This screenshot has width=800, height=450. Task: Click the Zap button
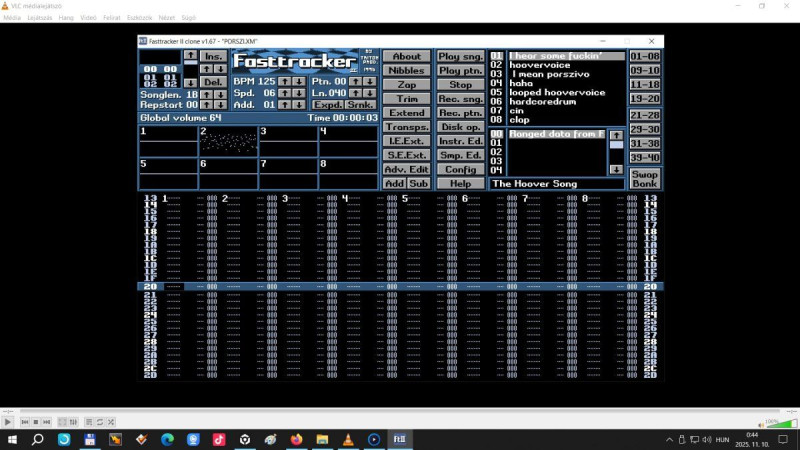[407, 85]
